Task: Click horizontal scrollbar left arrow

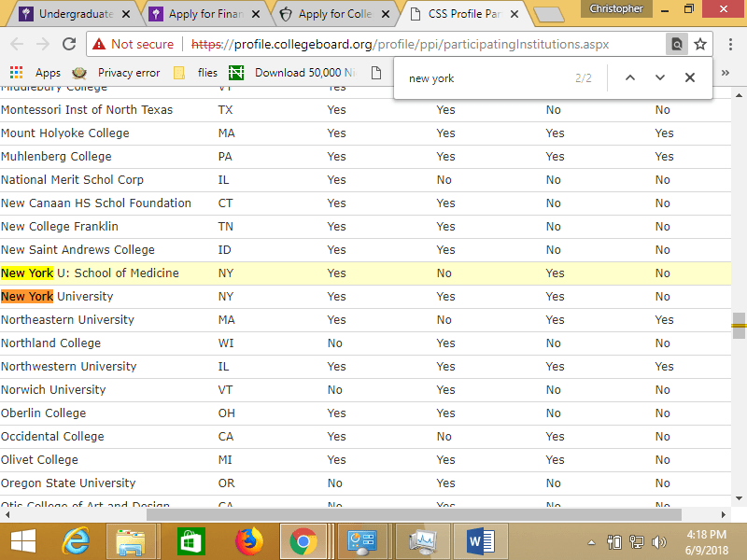Action: pos(7,515)
